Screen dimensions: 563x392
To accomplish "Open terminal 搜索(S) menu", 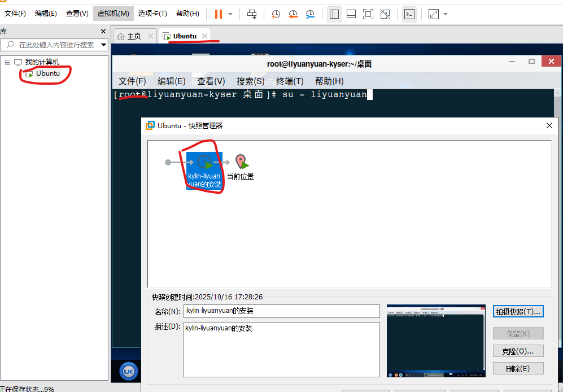I will (x=251, y=81).
